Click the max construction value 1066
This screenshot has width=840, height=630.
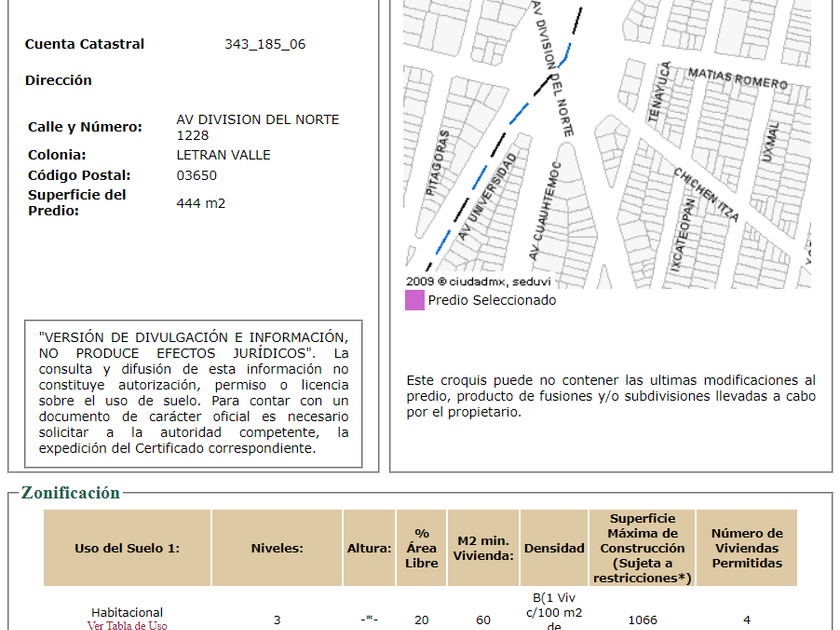point(642,620)
